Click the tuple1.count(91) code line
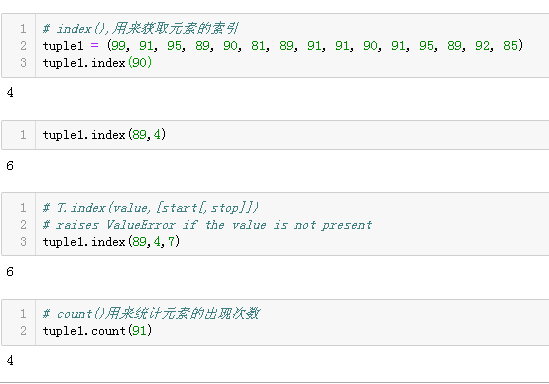Viewport: 549px width, 384px height. [x=97, y=331]
